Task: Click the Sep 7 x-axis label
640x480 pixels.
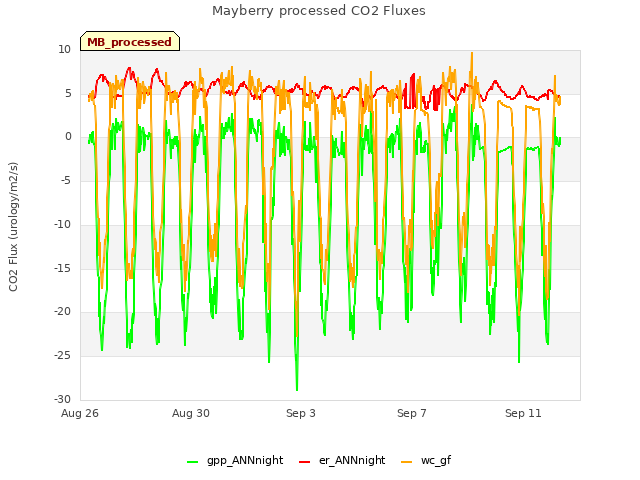Action: tap(412, 413)
